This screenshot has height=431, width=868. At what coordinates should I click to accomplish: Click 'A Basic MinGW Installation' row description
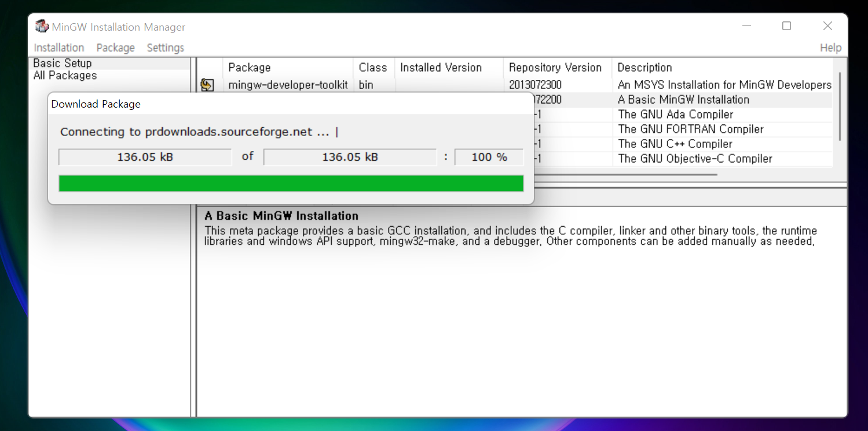coord(683,100)
